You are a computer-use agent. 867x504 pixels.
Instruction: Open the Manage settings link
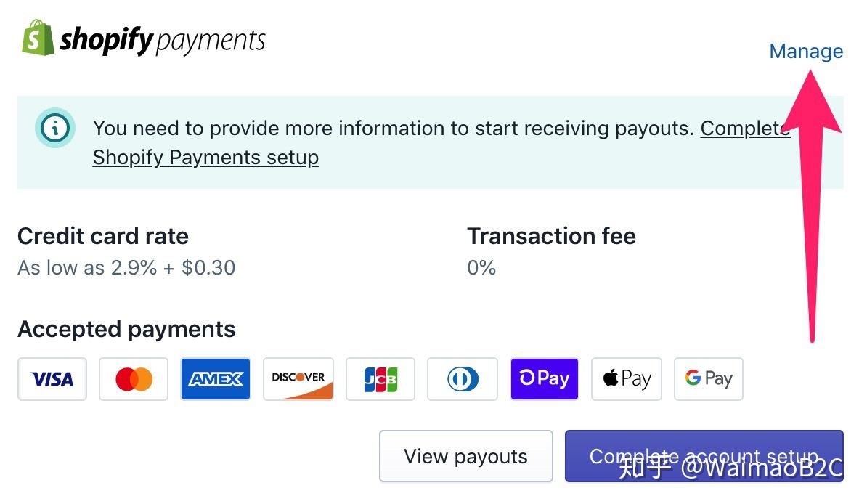pos(806,51)
